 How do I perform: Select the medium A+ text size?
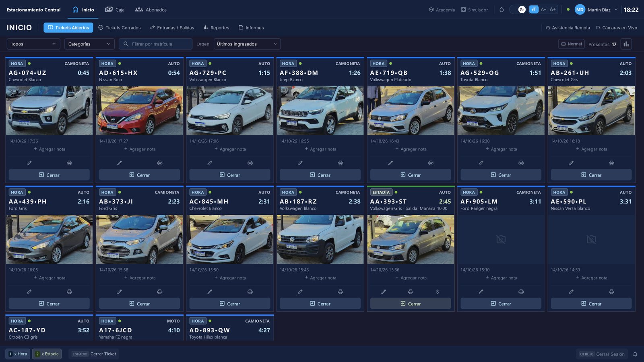pyautogui.click(x=543, y=10)
